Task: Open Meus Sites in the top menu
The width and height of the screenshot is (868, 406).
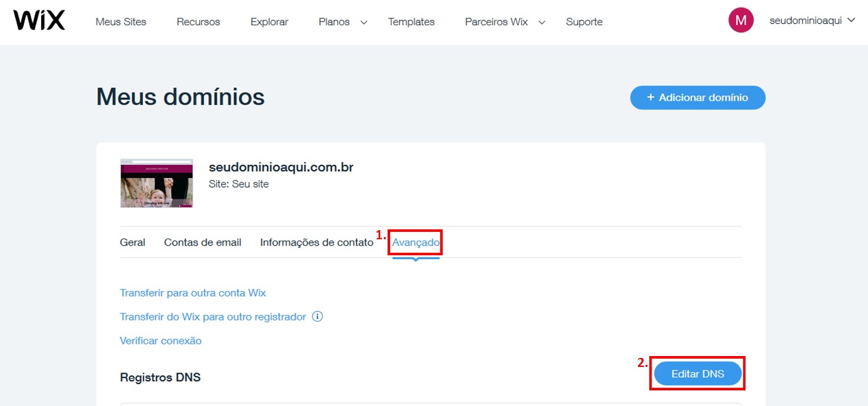Action: (121, 22)
